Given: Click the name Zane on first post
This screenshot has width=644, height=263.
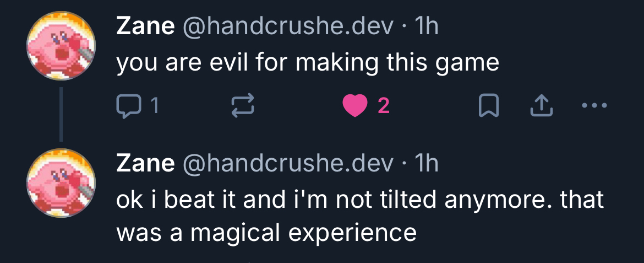Looking at the screenshot, I should coord(145,27).
